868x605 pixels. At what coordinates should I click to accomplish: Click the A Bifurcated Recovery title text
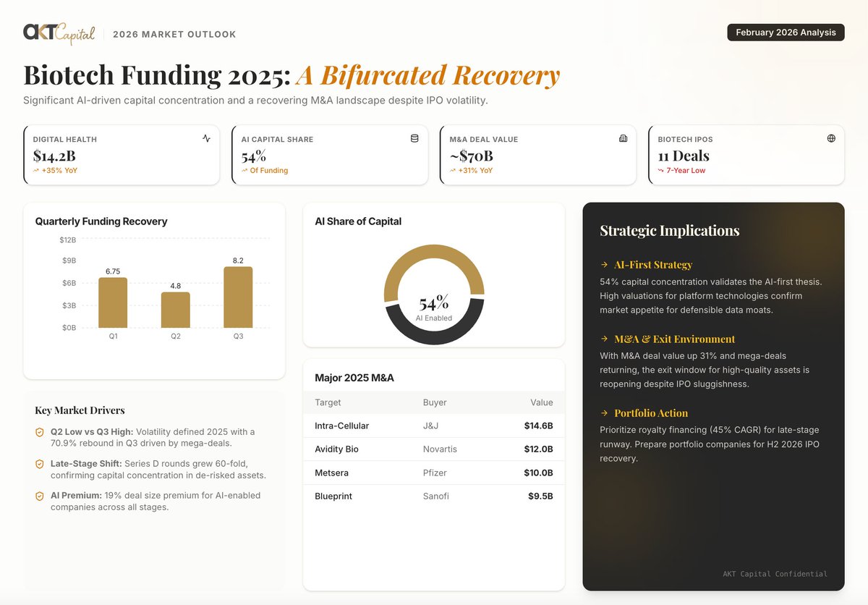(x=429, y=75)
